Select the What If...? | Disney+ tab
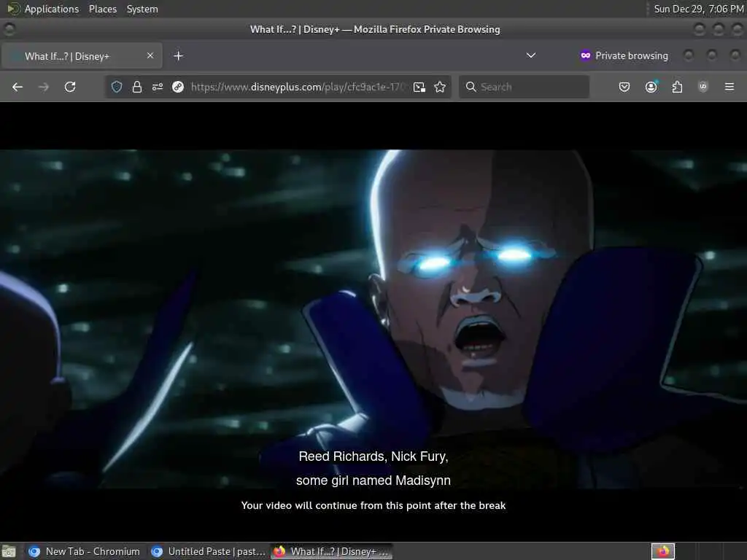 pos(82,55)
